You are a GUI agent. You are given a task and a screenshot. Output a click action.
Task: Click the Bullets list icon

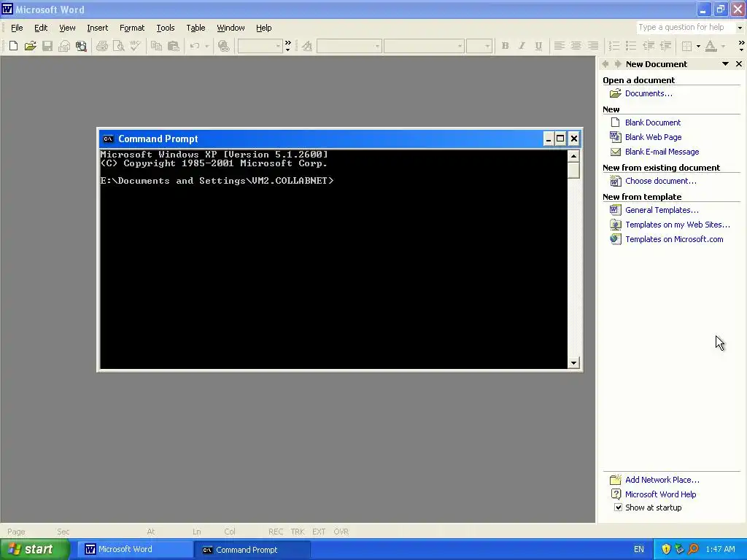[631, 46]
